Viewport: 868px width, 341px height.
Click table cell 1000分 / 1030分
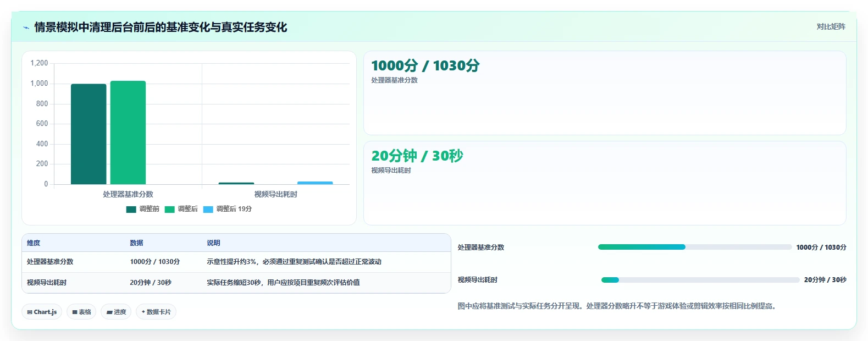[155, 262]
